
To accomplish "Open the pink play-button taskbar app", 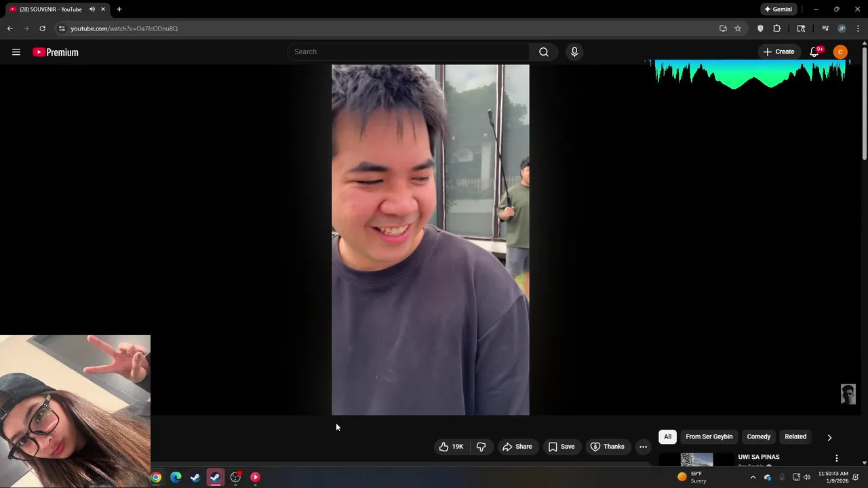I will pyautogui.click(x=256, y=477).
